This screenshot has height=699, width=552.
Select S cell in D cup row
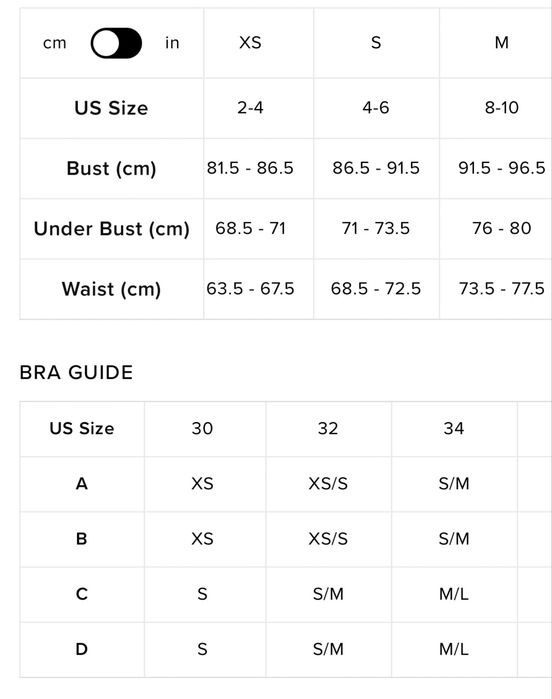(x=202, y=650)
